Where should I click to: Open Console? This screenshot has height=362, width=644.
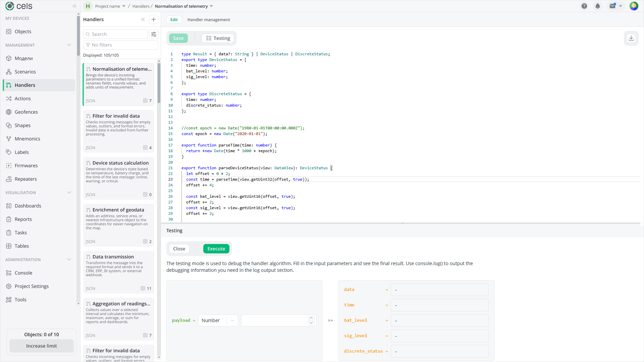[39, 273]
